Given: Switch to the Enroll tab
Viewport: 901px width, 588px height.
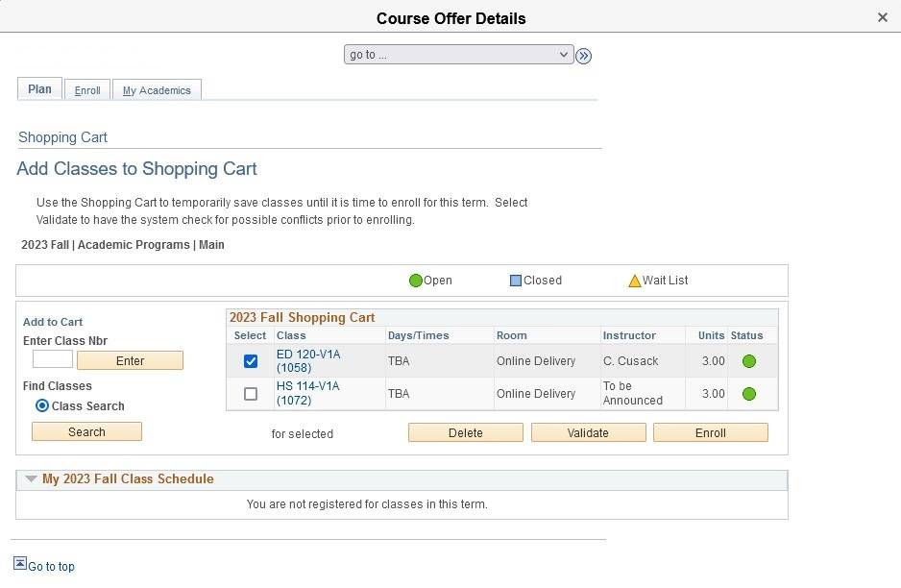Looking at the screenshot, I should 87,89.
